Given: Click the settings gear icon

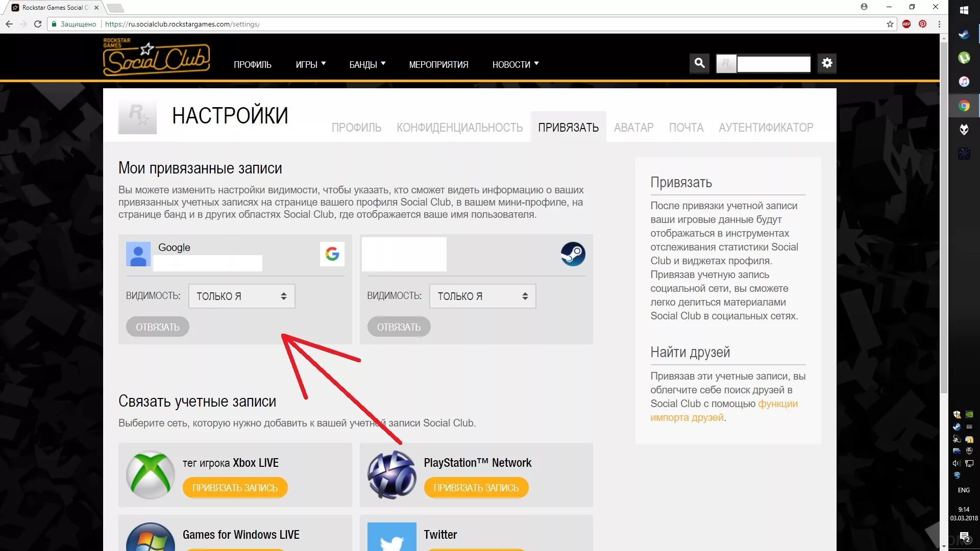Looking at the screenshot, I should pos(828,63).
